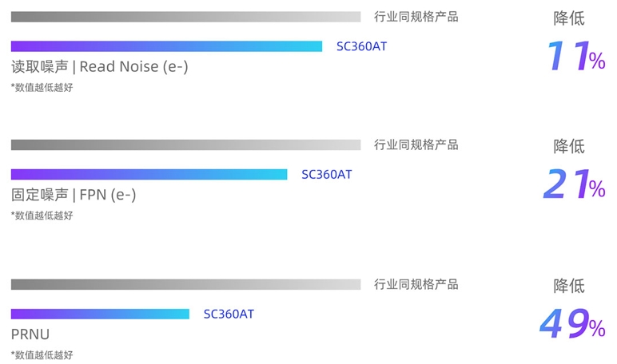Click SC360AT label next to Read Noise bar
Viewport: 617px width, 364px height.
tap(361, 46)
